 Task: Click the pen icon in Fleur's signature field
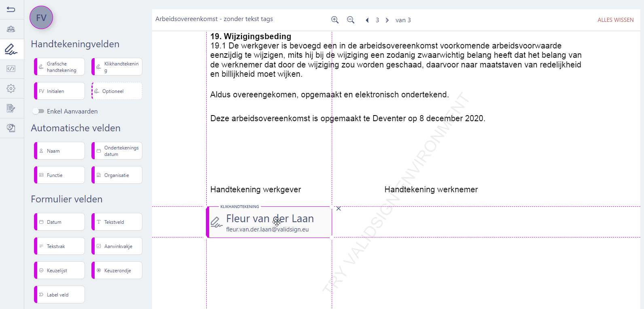(x=216, y=222)
